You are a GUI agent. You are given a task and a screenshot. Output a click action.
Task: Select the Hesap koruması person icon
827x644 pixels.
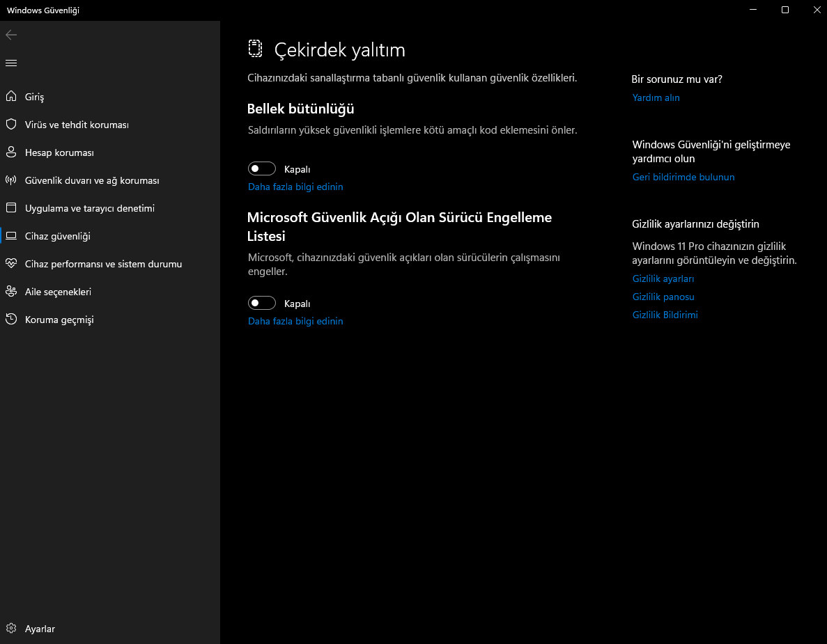point(11,152)
